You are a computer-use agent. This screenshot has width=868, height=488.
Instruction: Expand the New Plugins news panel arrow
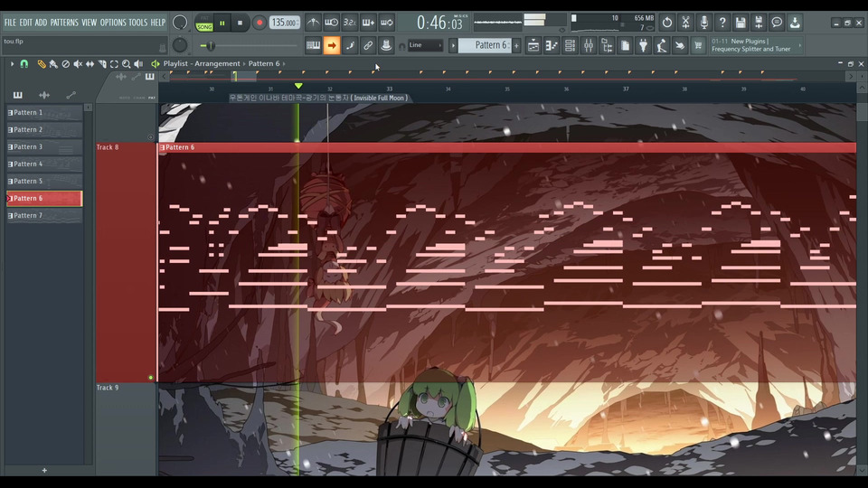pyautogui.click(x=799, y=45)
